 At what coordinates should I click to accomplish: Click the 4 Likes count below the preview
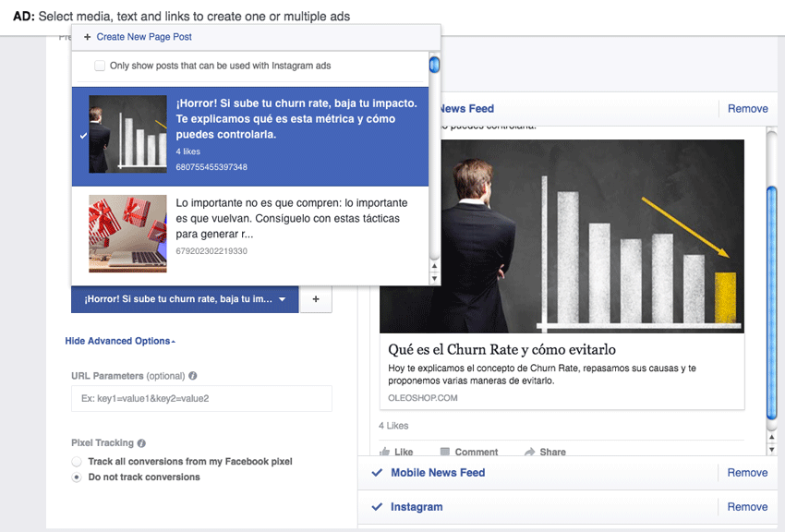(393, 426)
